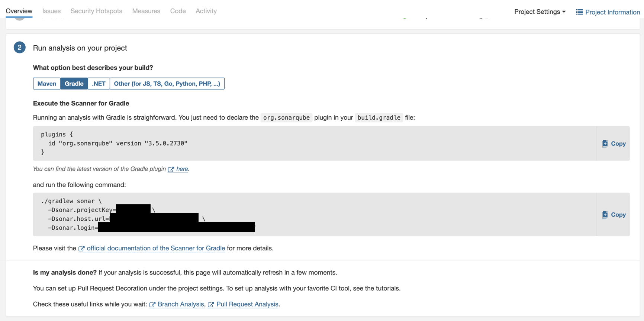Click the -Dsonar.projectKey= line
Viewport: 644px width, 321px height.
tap(102, 210)
